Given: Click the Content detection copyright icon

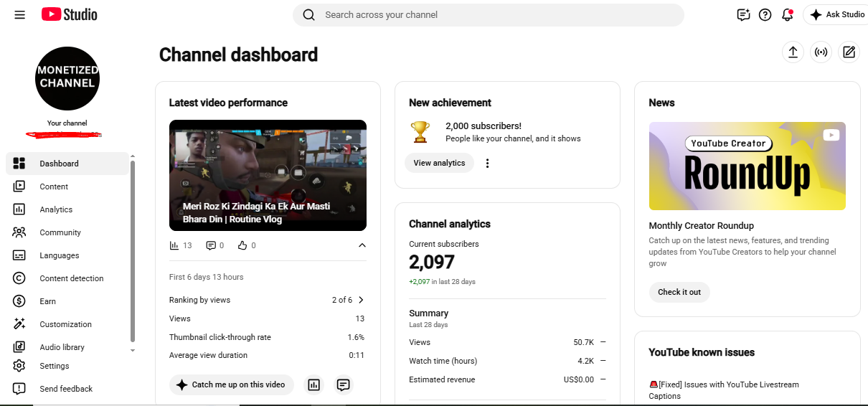Looking at the screenshot, I should tap(19, 278).
